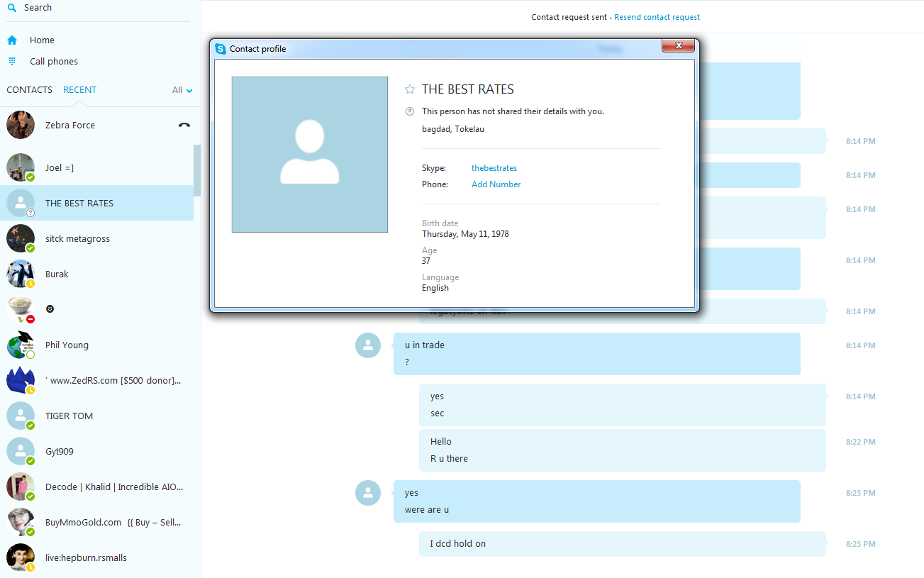924x578 pixels.
Task: Click the 'R u there' message text
Action: 449,459
